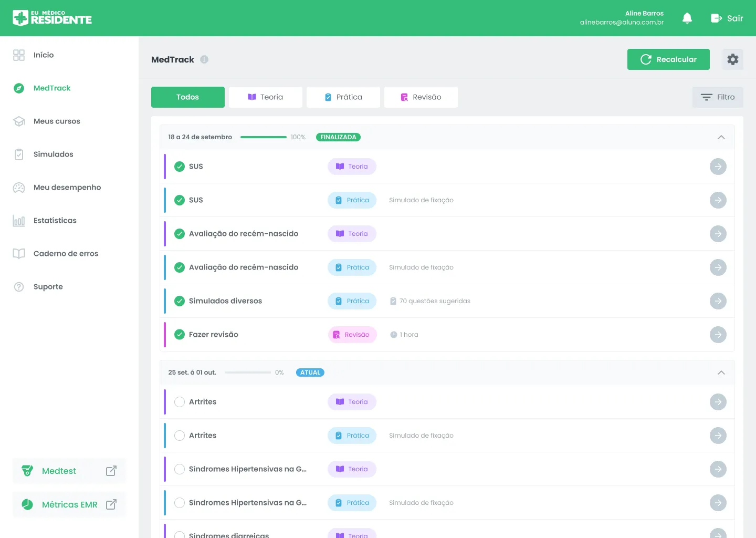Open MedTrack settings gear
The height and width of the screenshot is (538, 756).
(733, 59)
